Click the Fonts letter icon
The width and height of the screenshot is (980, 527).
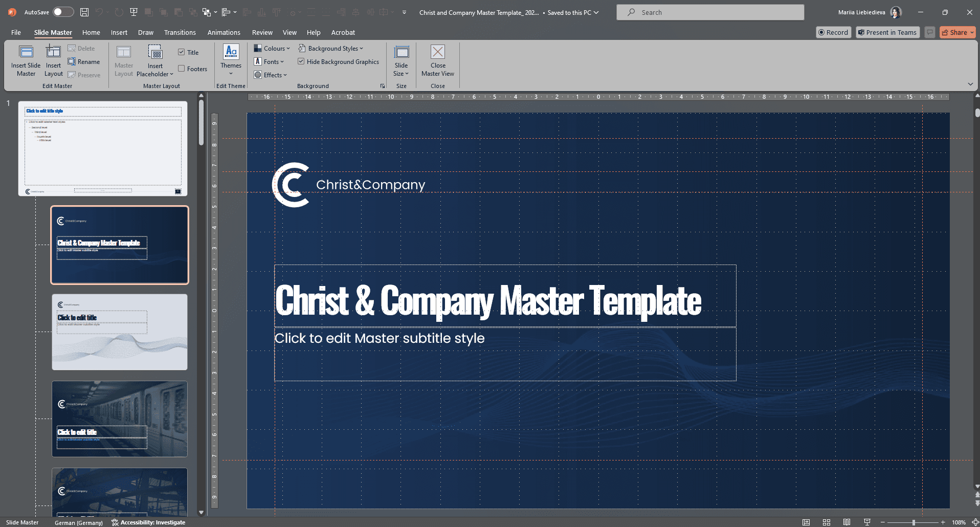pyautogui.click(x=258, y=61)
